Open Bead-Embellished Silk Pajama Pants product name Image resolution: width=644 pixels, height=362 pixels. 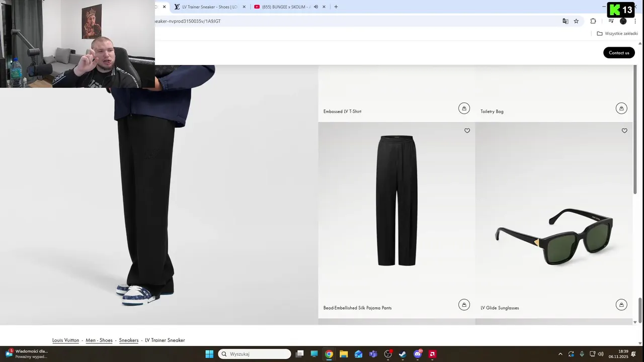pos(357,308)
